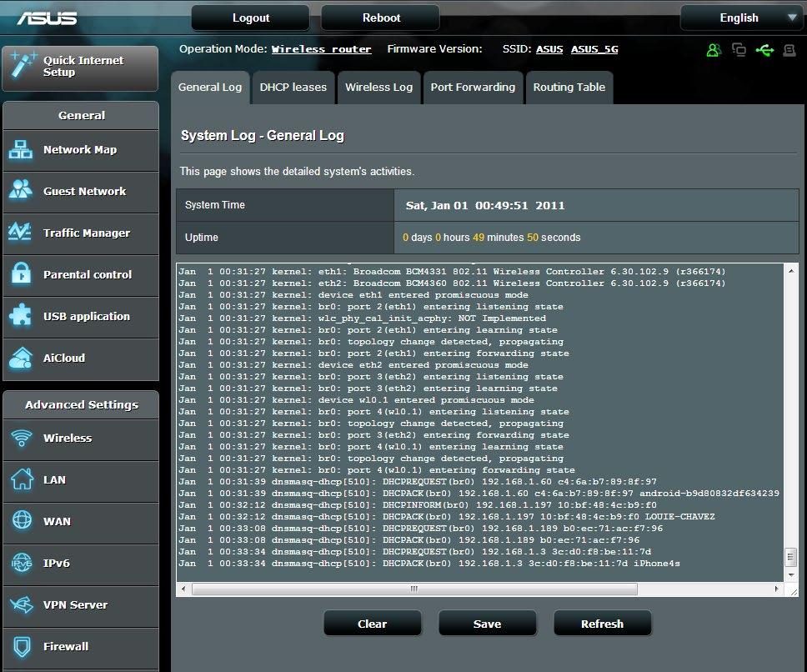Click the green USB status icon
Image resolution: width=807 pixels, height=672 pixels.
tap(764, 50)
